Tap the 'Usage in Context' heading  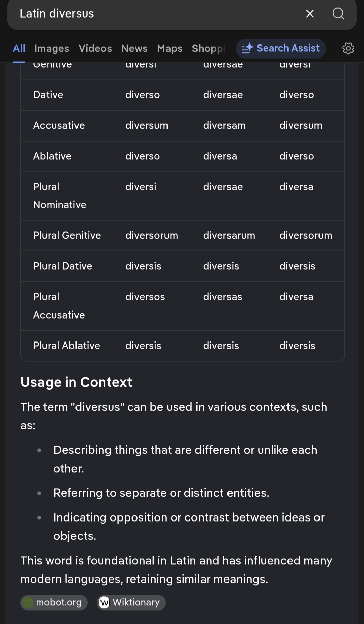click(77, 382)
